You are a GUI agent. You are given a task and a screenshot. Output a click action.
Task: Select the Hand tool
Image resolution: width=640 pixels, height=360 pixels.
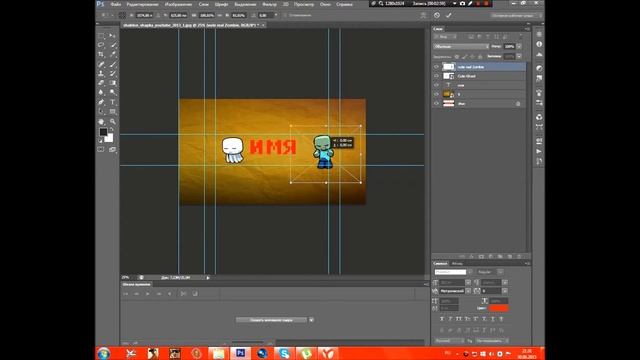(x=101, y=122)
